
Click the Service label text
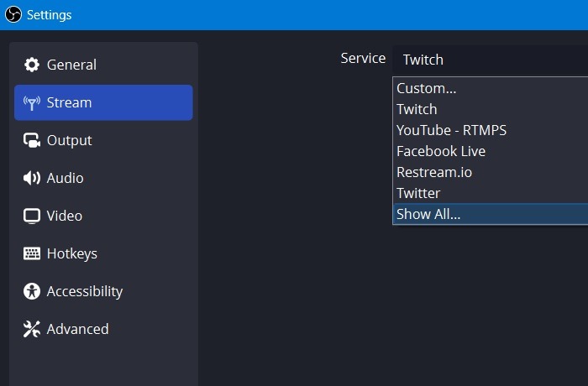point(363,59)
